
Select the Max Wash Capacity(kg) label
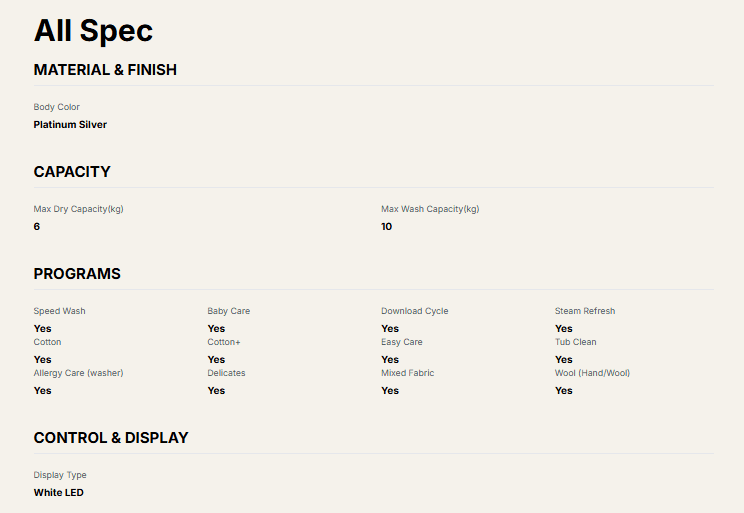(x=430, y=209)
